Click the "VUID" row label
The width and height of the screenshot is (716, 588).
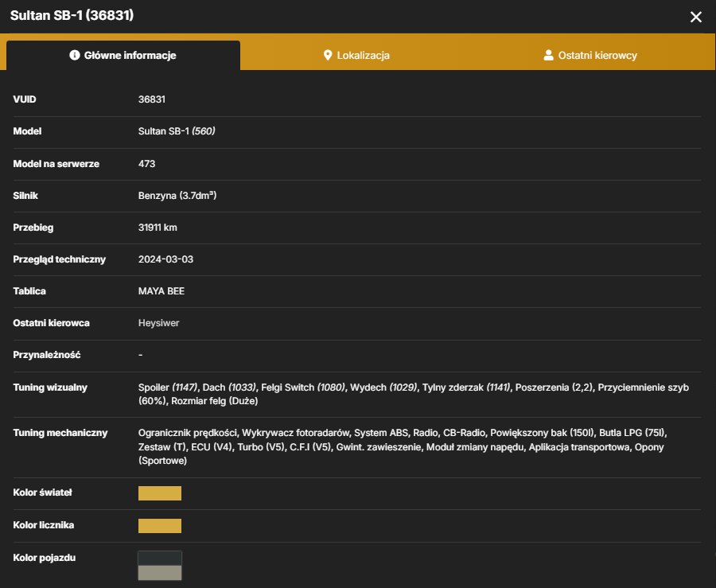25,99
